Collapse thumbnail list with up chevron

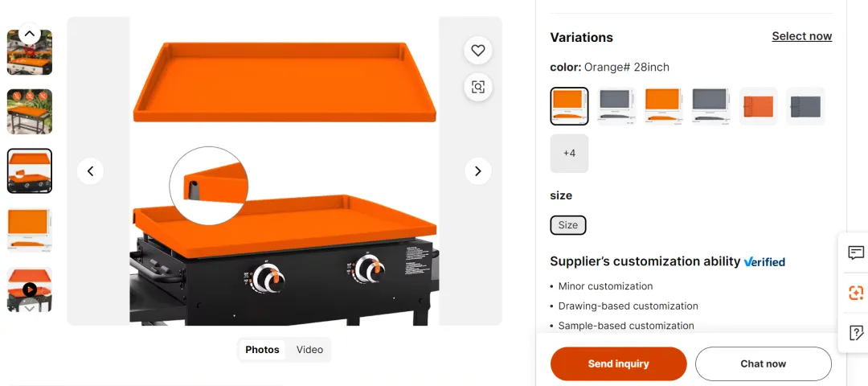[30, 34]
